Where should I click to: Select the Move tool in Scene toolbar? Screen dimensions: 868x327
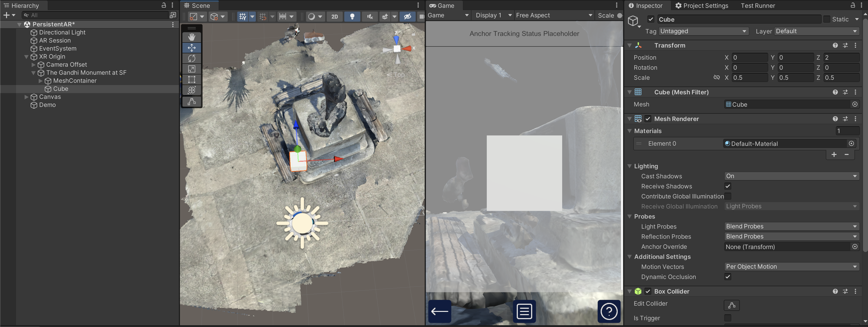point(191,48)
